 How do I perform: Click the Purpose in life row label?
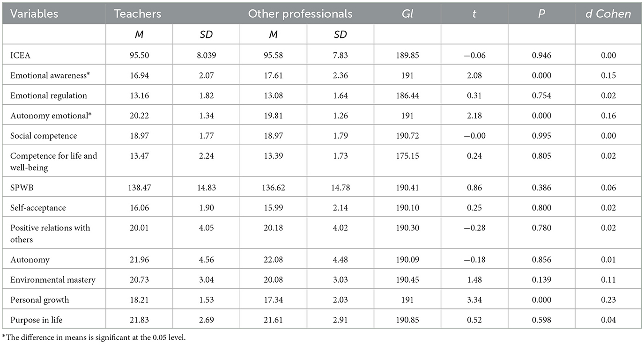coord(37,319)
